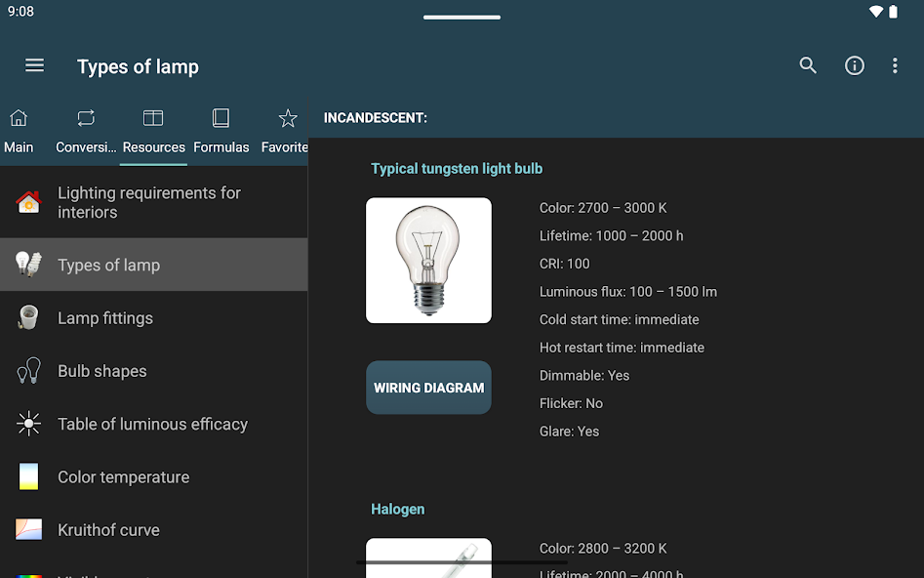Switch to the Main tab
The image size is (924, 578).
click(x=19, y=132)
